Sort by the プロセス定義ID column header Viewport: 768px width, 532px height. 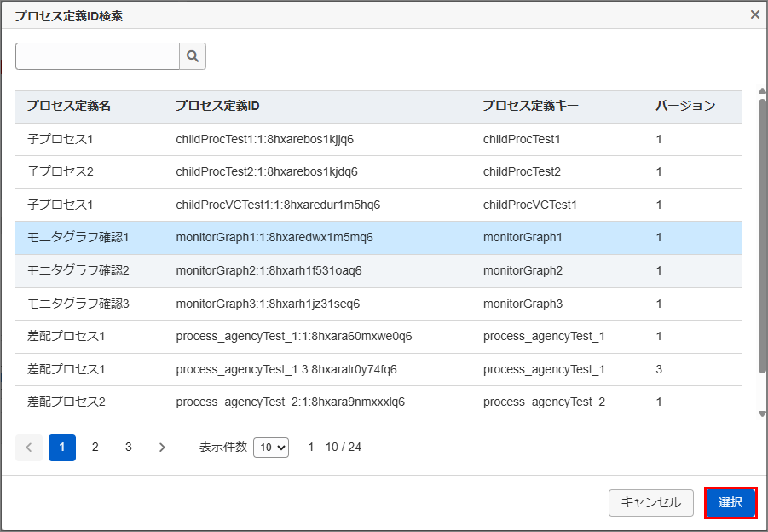217,107
